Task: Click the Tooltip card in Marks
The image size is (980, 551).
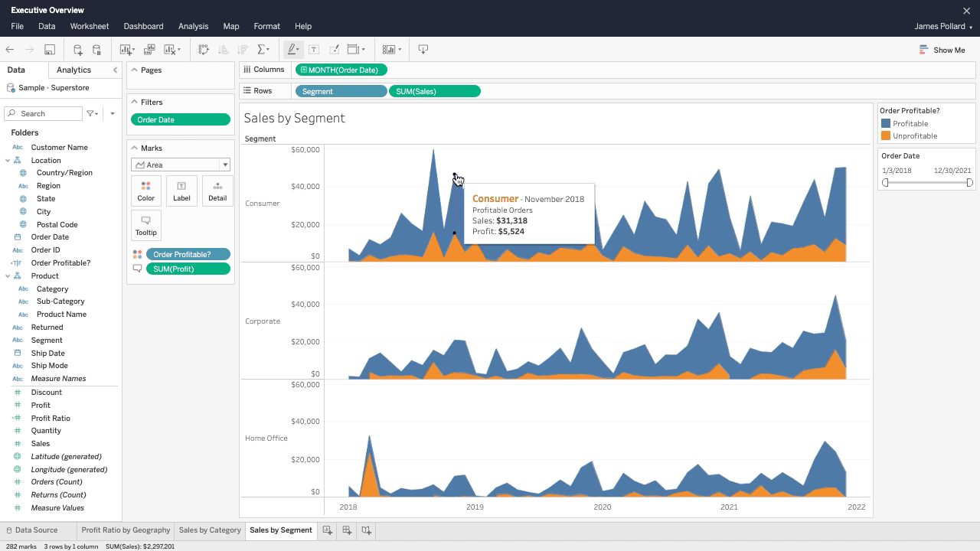Action: pos(145,225)
